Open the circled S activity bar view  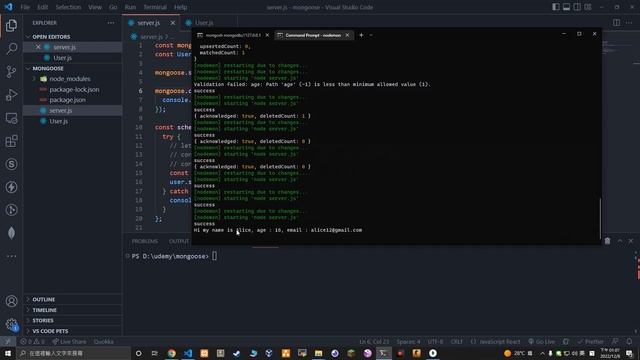coord(11,164)
